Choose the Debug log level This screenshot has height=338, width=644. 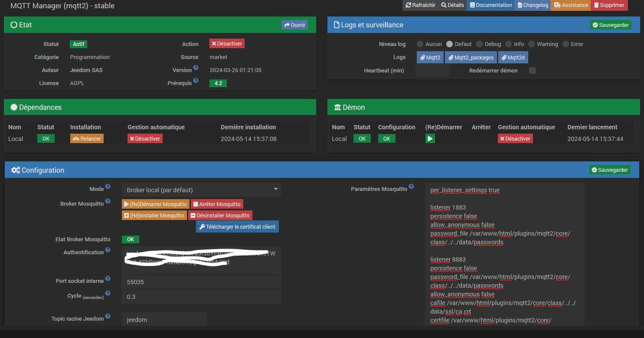click(479, 44)
